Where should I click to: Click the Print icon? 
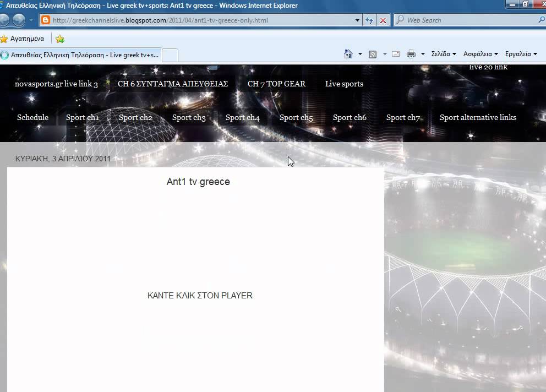click(411, 54)
